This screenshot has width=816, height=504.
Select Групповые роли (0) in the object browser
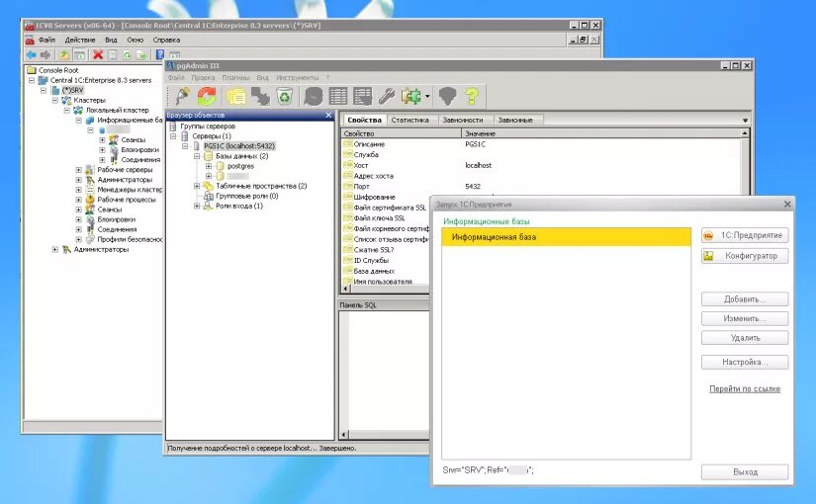(x=246, y=196)
